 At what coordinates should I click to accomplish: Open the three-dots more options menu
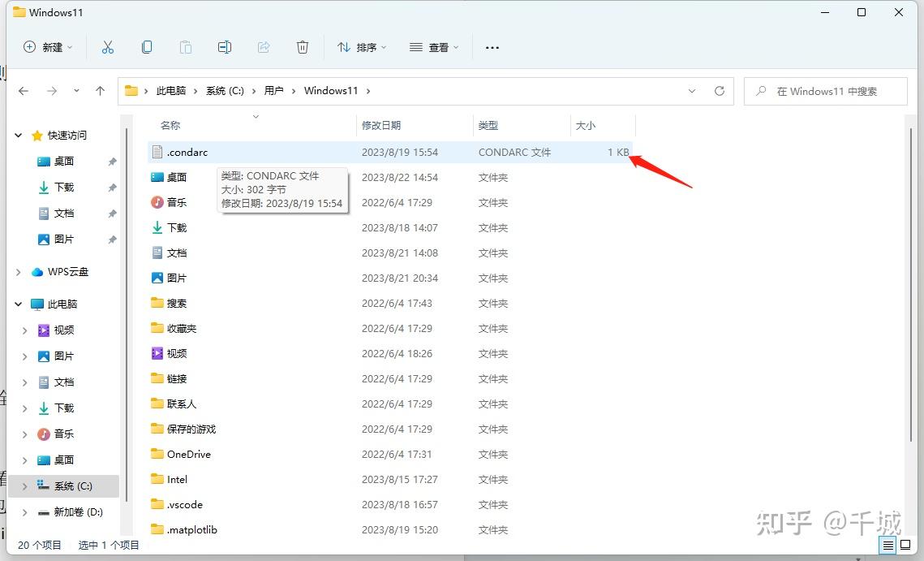pyautogui.click(x=492, y=47)
